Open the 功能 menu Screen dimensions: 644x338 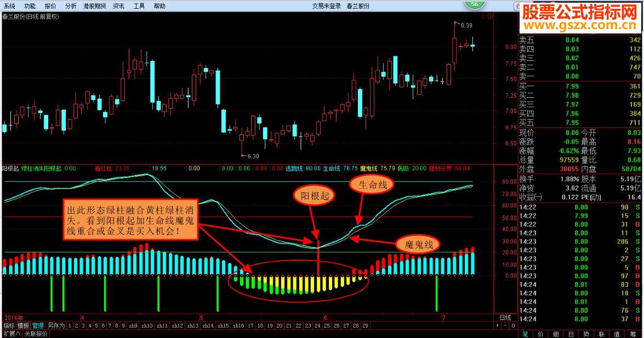point(30,5)
